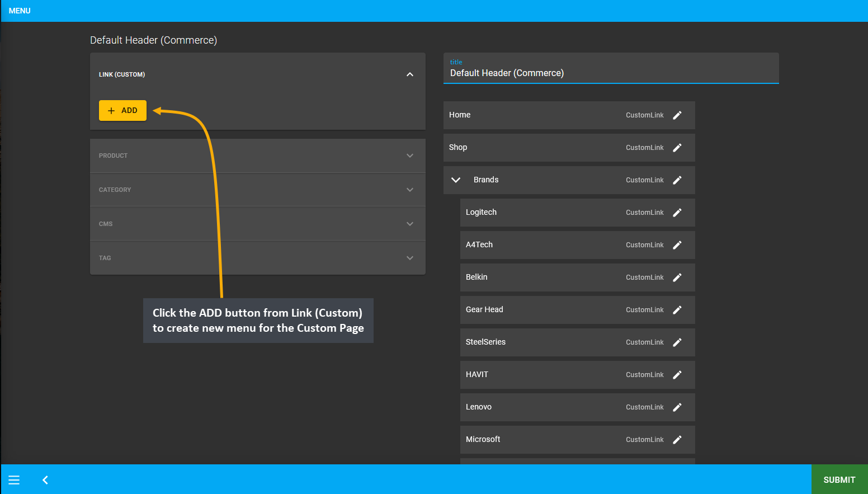
Task: Expand the Product panel
Action: click(410, 156)
